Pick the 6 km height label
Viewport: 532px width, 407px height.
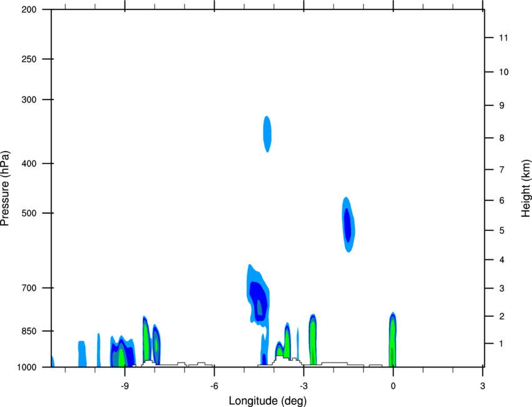pyautogui.click(x=501, y=200)
